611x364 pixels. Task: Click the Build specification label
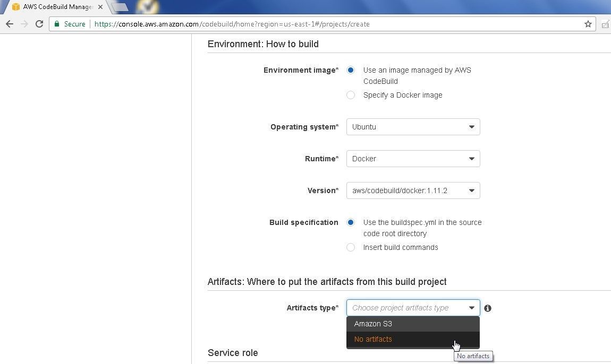(x=303, y=222)
